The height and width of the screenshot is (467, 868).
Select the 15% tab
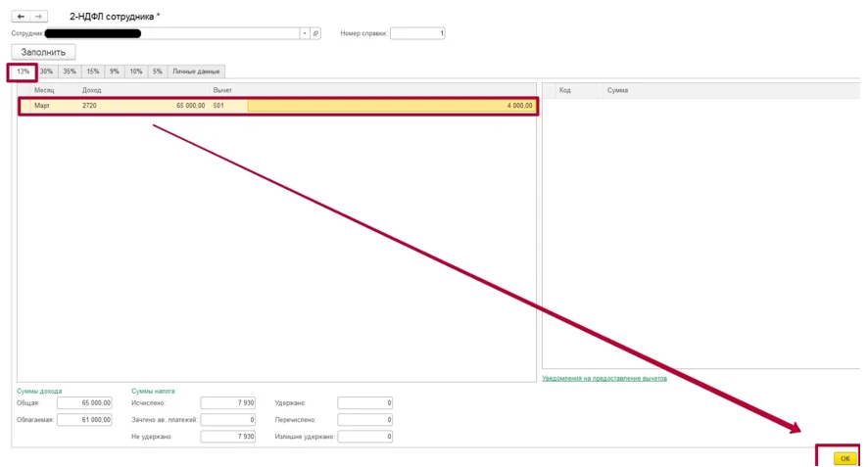click(x=92, y=71)
